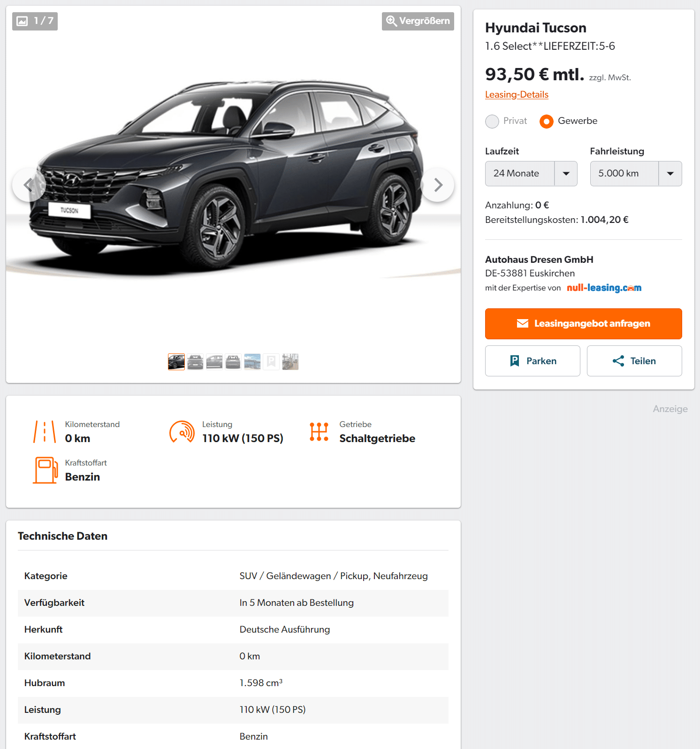
Task: Select the second gallery thumbnail
Action: pyautogui.click(x=195, y=362)
